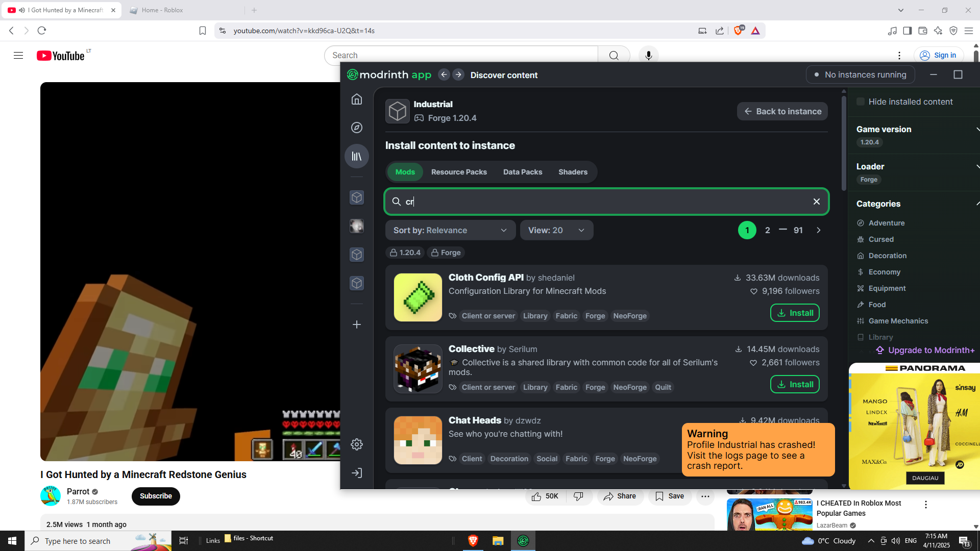Image resolution: width=980 pixels, height=551 pixels.
Task: Open Brave browser from the taskbar
Action: pyautogui.click(x=473, y=541)
